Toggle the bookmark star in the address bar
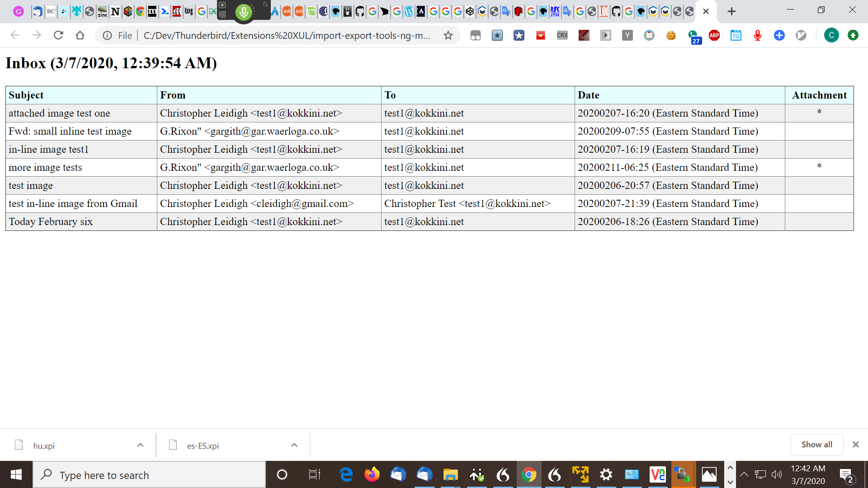 click(448, 35)
